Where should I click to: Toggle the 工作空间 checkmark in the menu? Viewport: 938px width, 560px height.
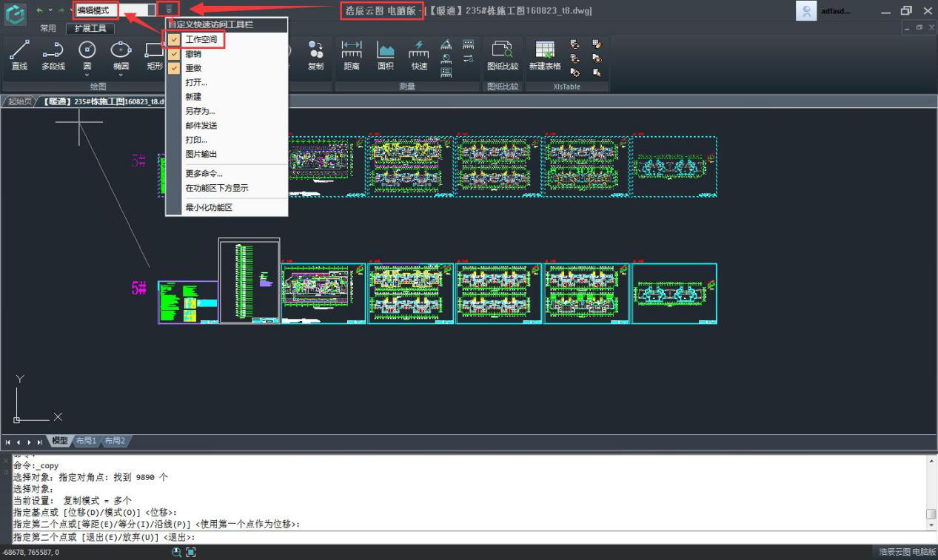174,39
